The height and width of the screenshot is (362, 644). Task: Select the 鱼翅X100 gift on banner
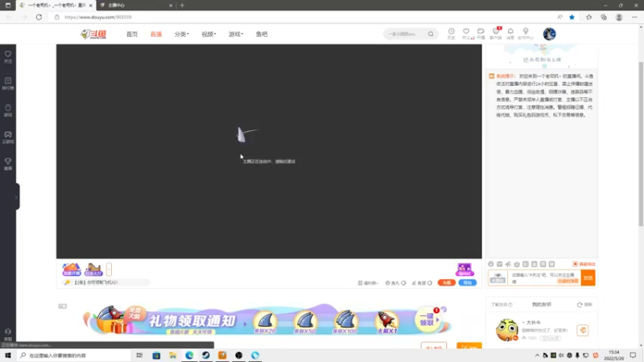(345, 321)
